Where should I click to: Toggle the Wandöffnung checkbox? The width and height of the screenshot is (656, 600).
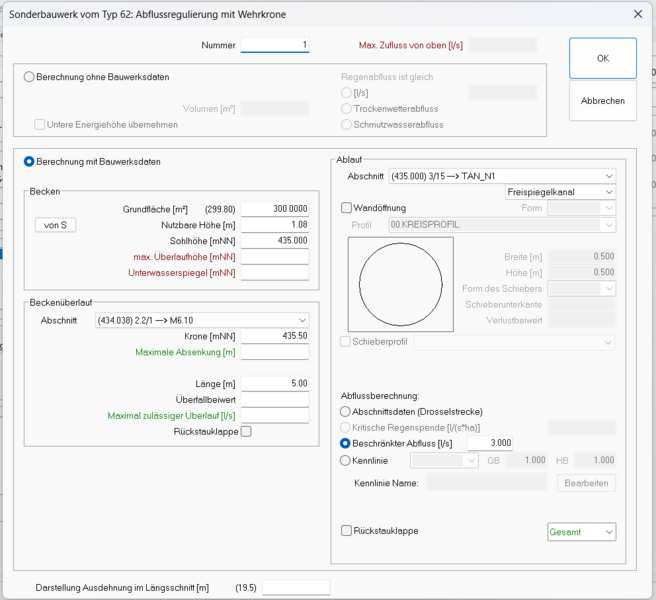tap(346, 208)
